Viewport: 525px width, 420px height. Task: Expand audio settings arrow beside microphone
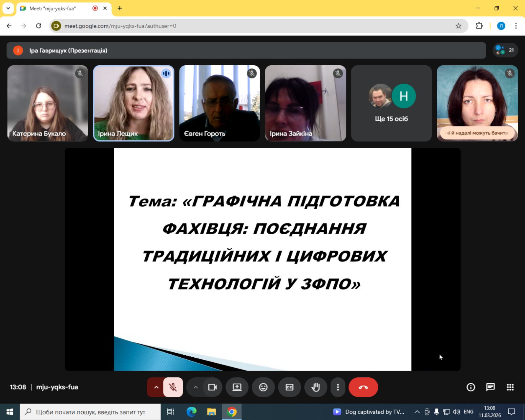[156, 387]
